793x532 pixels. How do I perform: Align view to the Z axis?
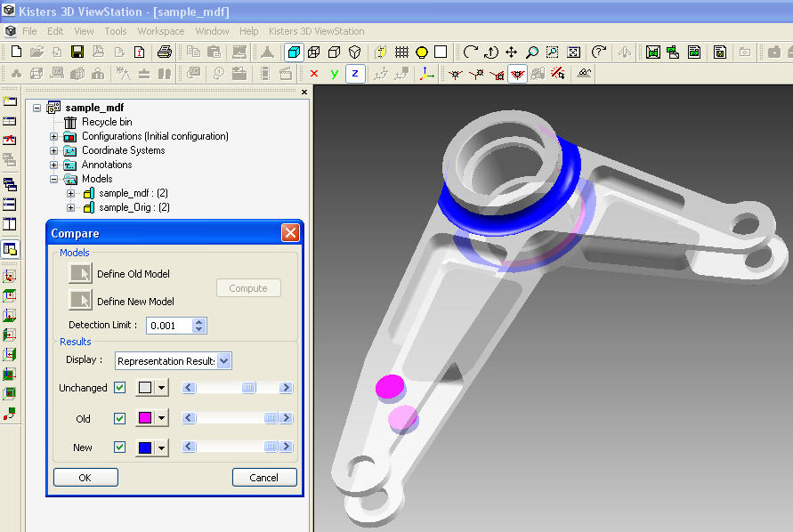pos(355,74)
